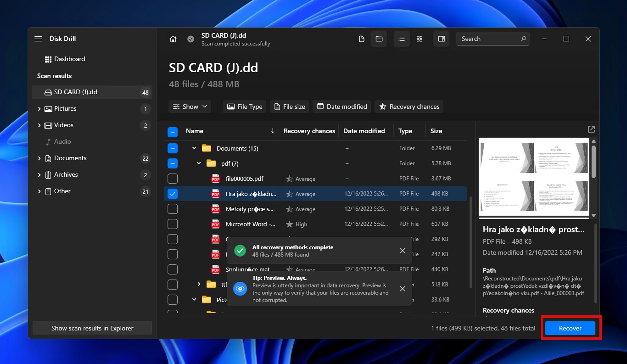Image resolution: width=627 pixels, height=364 pixels.
Task: Click Show scan results in Explorer
Action: coord(92,328)
